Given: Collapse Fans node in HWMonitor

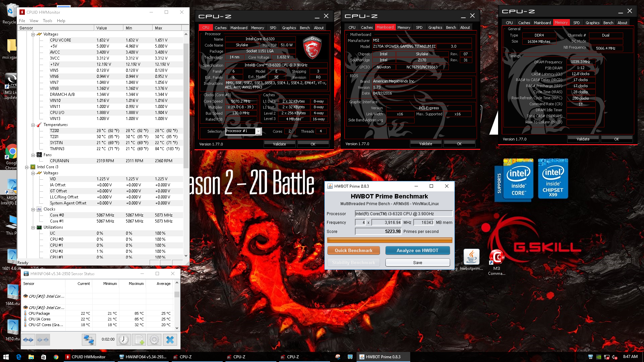Looking at the screenshot, I should click(33, 155).
